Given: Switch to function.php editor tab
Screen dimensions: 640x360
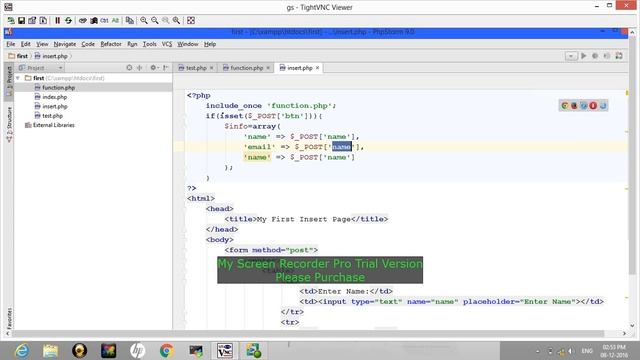Looking at the screenshot, I should 246,68.
